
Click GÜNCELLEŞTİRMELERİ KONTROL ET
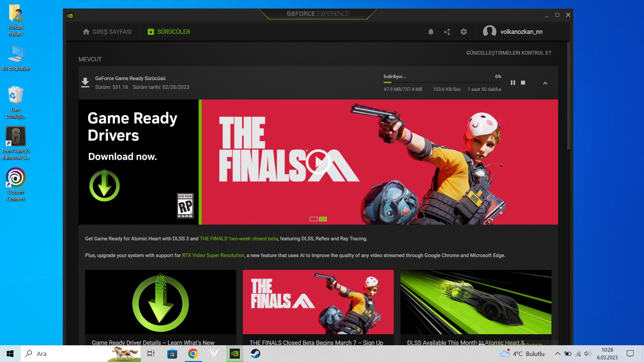coord(508,53)
